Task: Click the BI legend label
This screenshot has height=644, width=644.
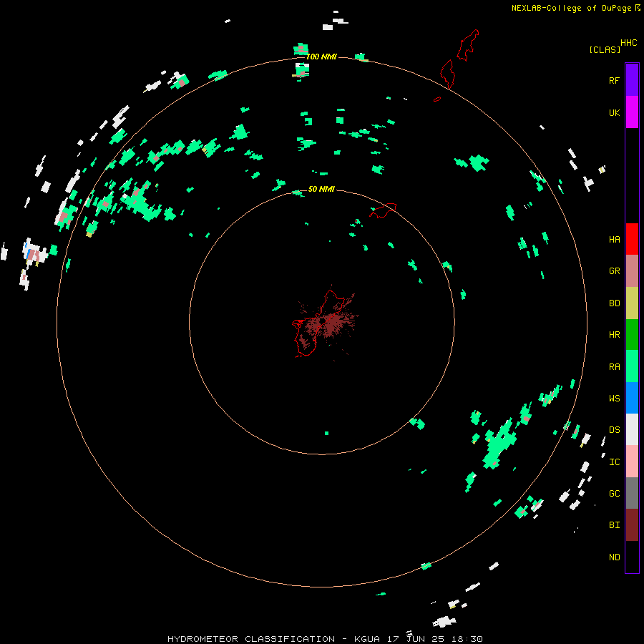Action: click(614, 525)
